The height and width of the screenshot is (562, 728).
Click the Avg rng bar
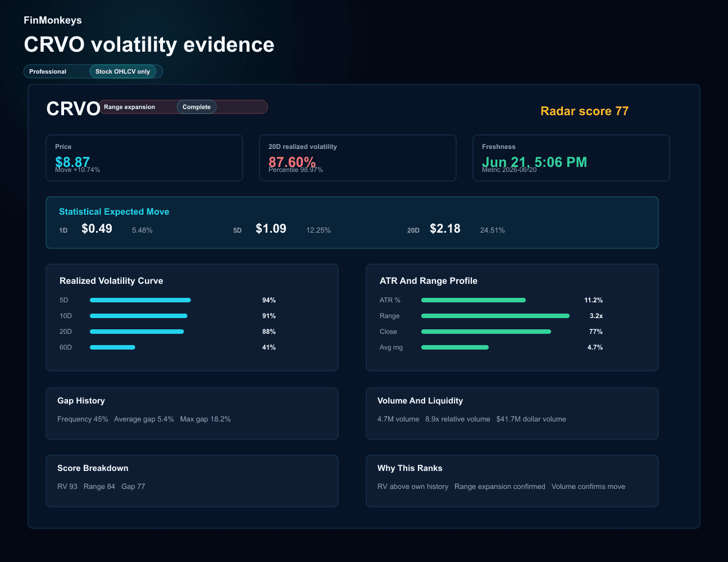click(455, 347)
